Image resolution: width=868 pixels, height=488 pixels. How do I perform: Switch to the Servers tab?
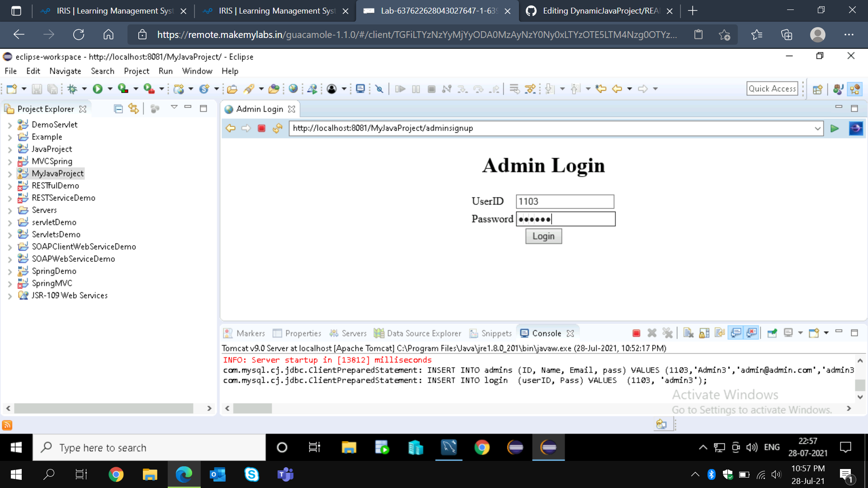pos(348,333)
